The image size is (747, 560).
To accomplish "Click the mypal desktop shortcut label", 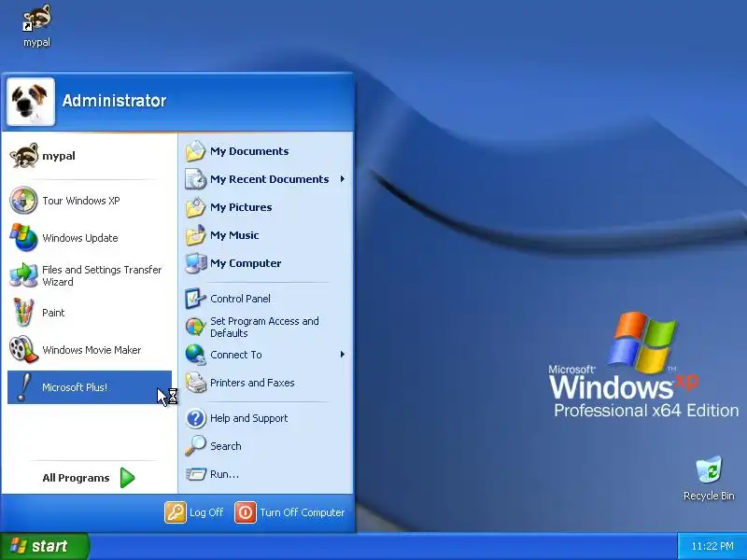I will (x=36, y=42).
